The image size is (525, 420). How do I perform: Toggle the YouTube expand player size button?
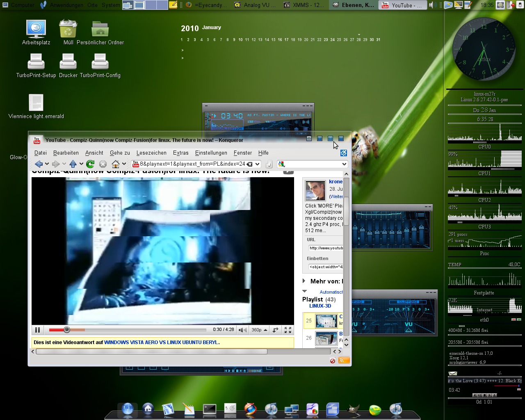pyautogui.click(x=276, y=330)
